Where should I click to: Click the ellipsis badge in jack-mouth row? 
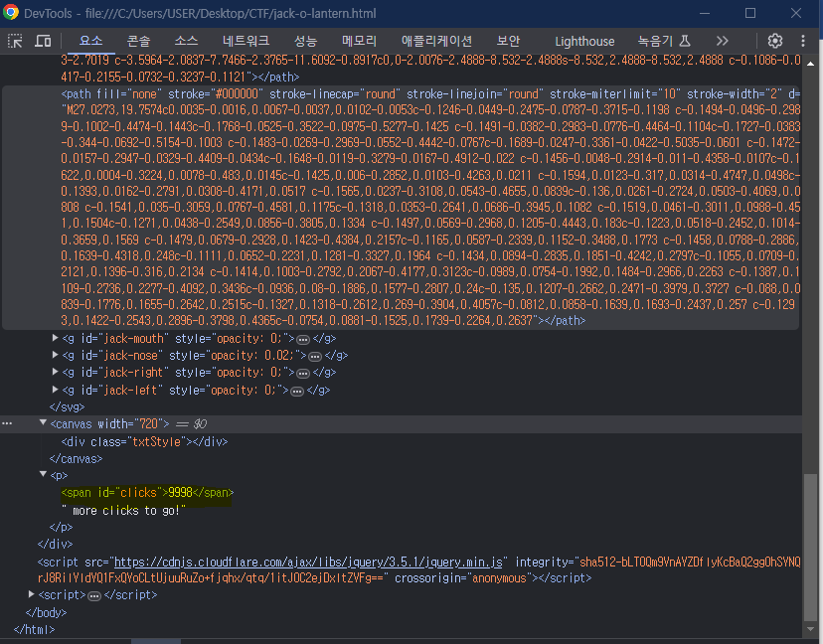tap(303, 340)
